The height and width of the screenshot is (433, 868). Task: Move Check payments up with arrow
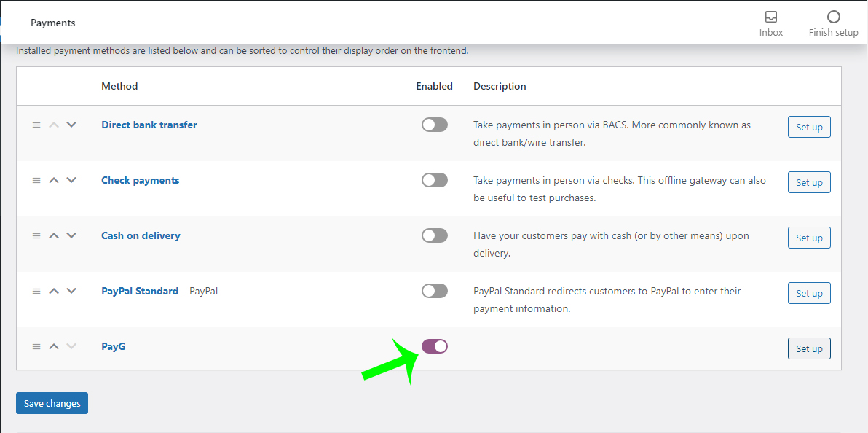coord(54,180)
